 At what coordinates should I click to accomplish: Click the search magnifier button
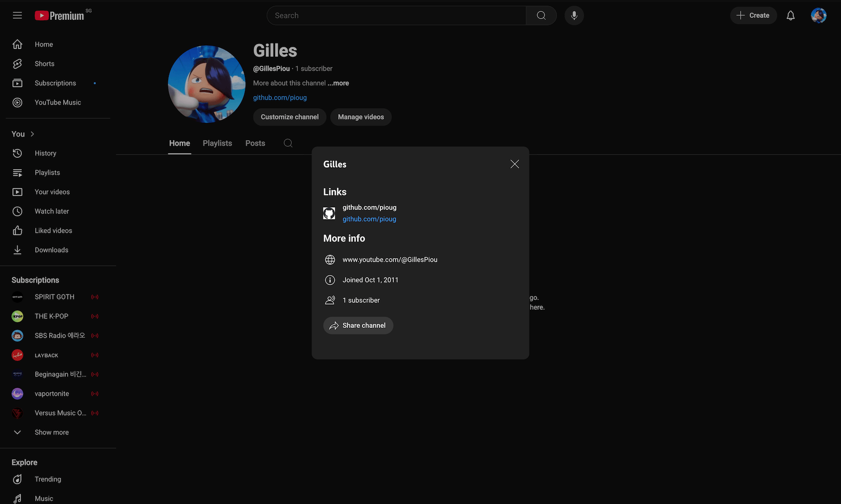(x=541, y=15)
